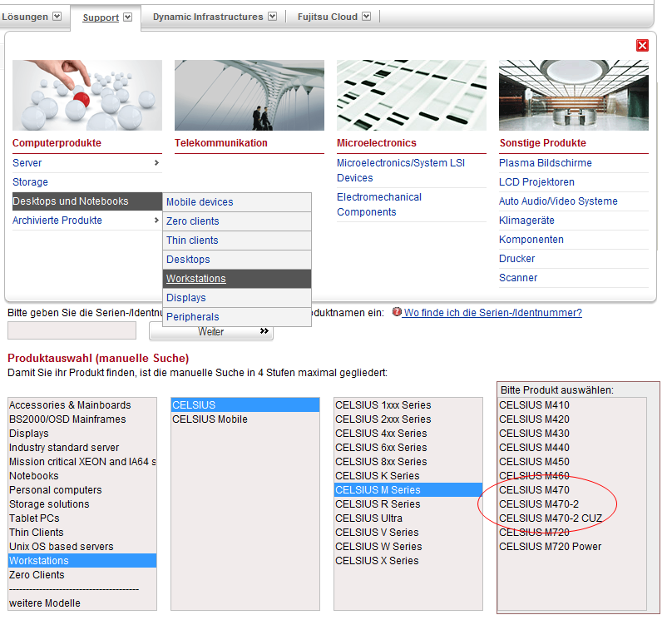This screenshot has width=672, height=620.
Task: Open the Telekommunikation heading link
Action: (220, 143)
